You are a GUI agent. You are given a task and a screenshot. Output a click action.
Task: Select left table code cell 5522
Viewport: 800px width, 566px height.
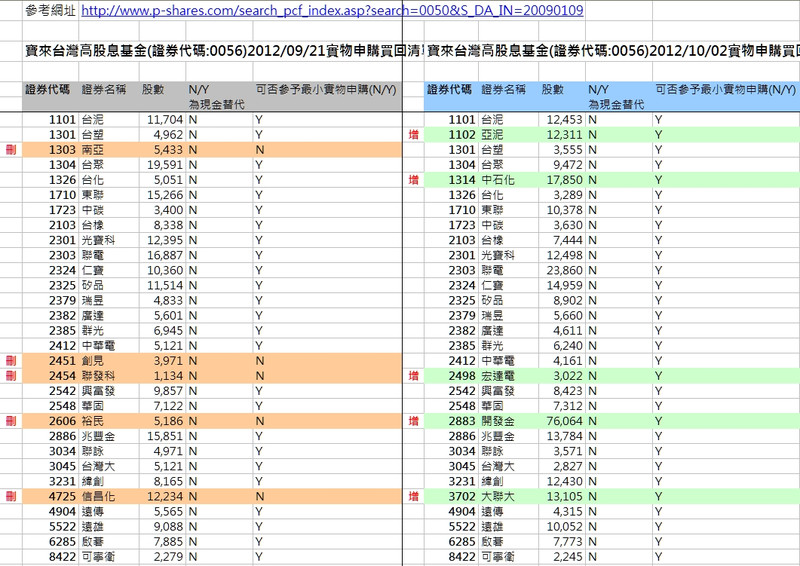pos(62,527)
